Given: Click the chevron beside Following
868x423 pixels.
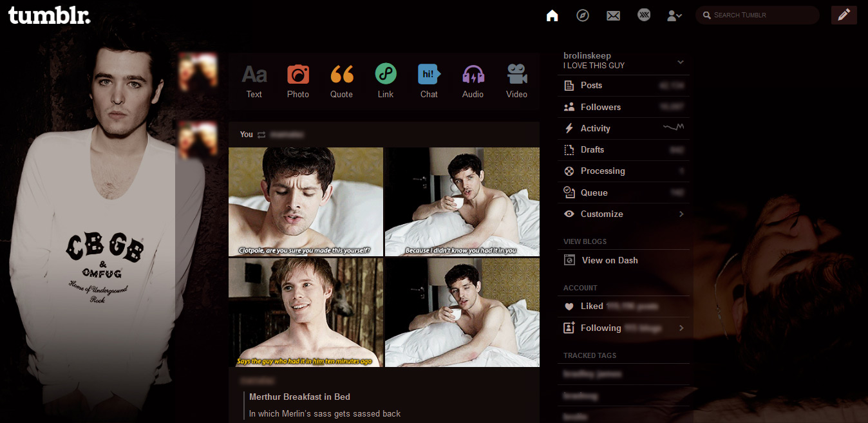Looking at the screenshot, I should point(681,328).
